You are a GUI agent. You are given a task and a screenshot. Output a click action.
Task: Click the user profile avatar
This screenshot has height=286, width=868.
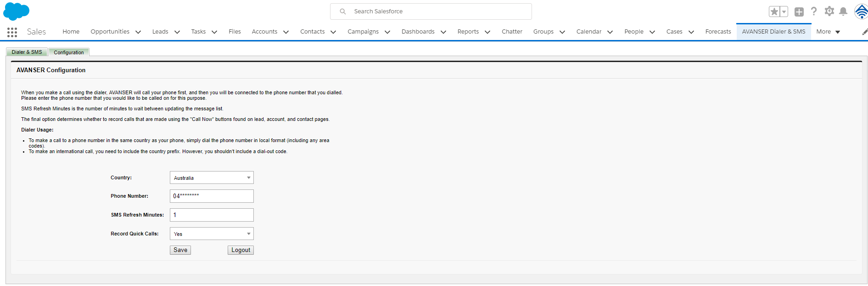(x=862, y=11)
